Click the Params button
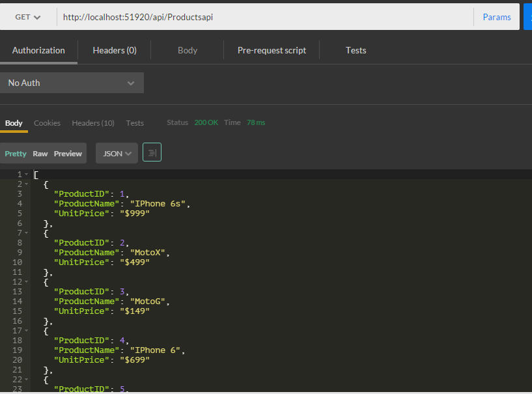This screenshot has height=394, width=532. click(x=496, y=17)
